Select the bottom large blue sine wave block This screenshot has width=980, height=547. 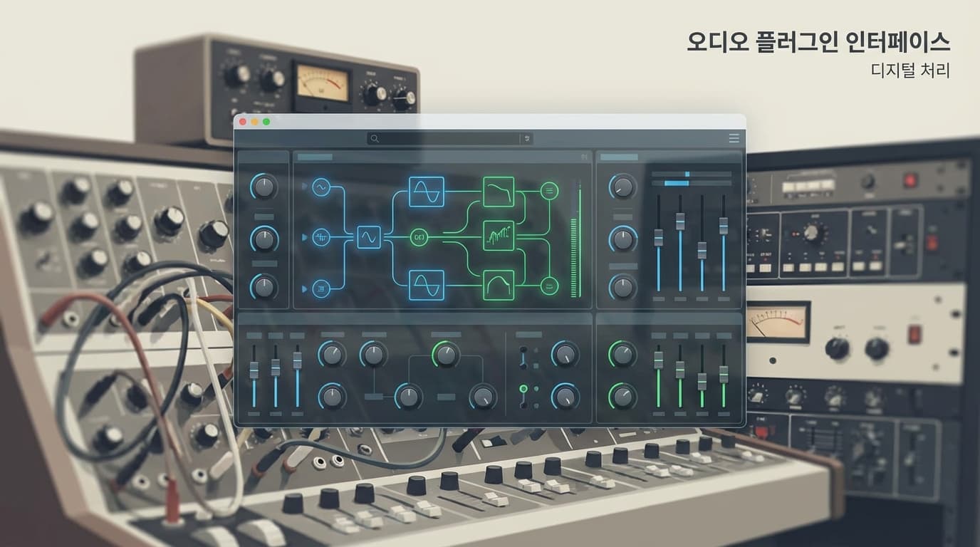(x=427, y=285)
